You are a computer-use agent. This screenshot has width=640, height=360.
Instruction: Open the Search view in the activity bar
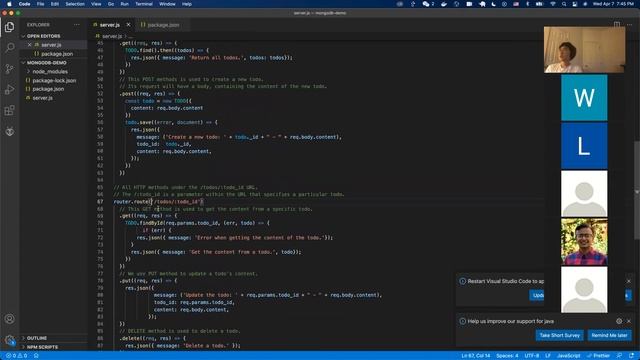coord(9,48)
